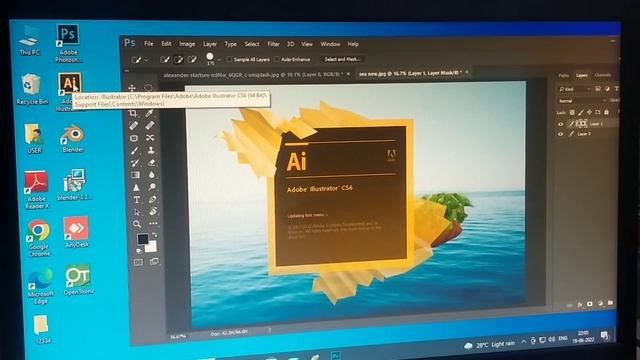640x360 pixels.
Task: Open the File menu
Action: [149, 44]
